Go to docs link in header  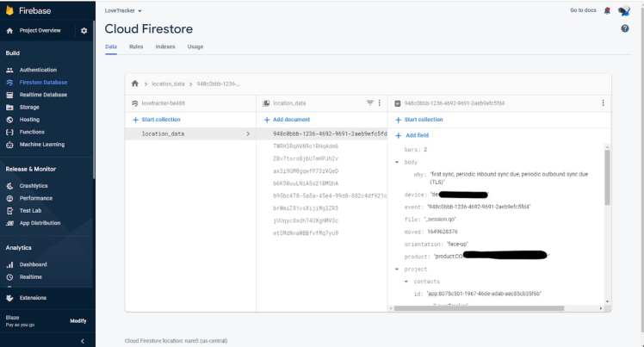click(583, 10)
